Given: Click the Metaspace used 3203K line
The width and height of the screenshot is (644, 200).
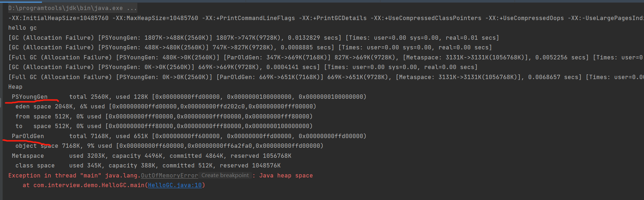Looking at the screenshot, I should point(152,156).
